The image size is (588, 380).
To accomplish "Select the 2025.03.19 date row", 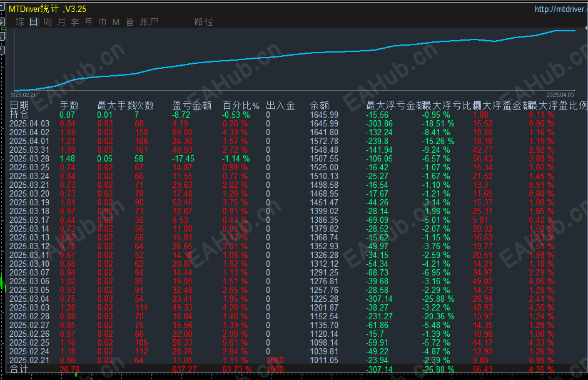I will tap(29, 203).
